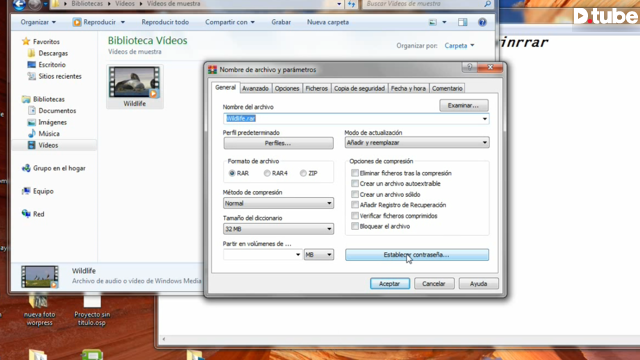Select RAR4 archive format
This screenshot has height=360, width=640.
pos(267,173)
